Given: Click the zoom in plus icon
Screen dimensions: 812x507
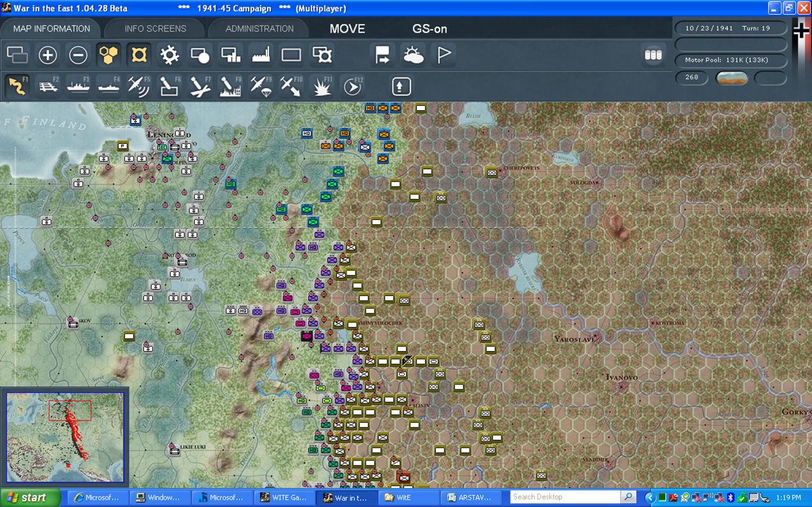Looking at the screenshot, I should 48,55.
